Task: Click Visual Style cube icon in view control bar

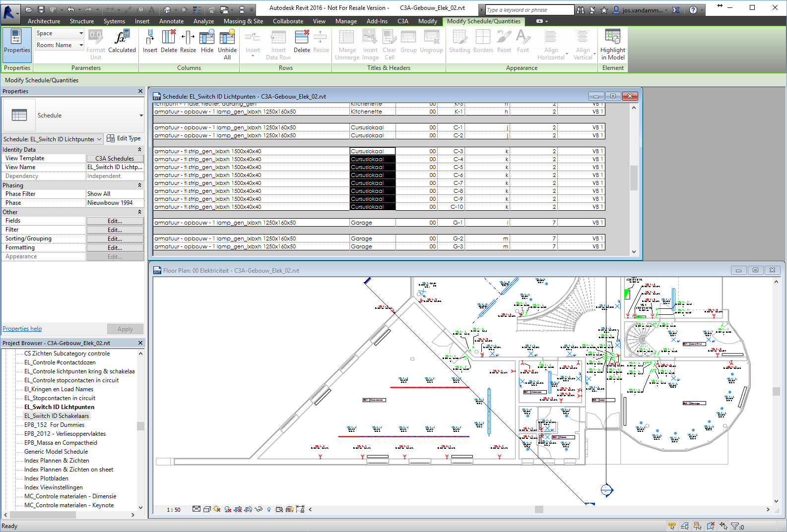Action: click(x=207, y=509)
